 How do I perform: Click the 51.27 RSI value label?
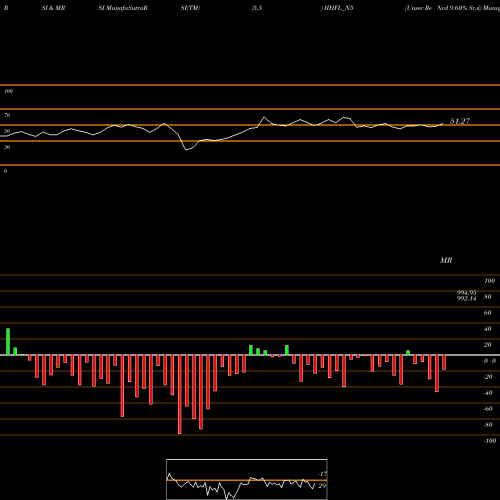(x=460, y=121)
